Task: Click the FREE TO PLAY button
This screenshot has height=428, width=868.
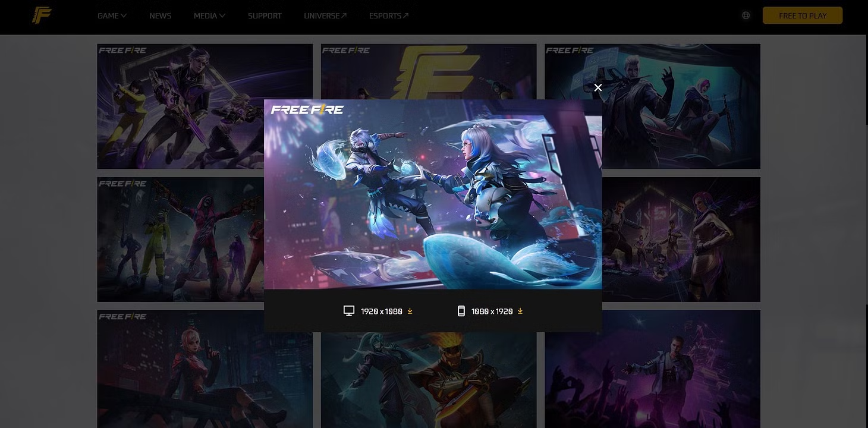Action: pyautogui.click(x=803, y=15)
